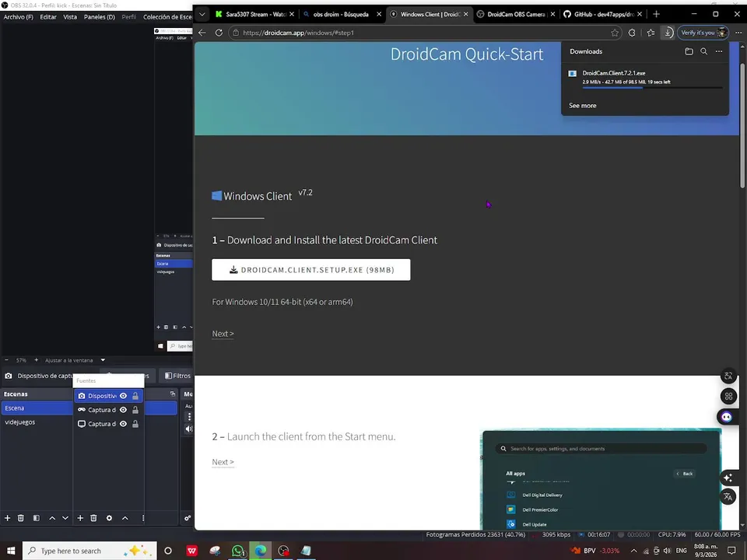Move scene down with the down arrow
This screenshot has width=747, height=560.
[x=65, y=518]
